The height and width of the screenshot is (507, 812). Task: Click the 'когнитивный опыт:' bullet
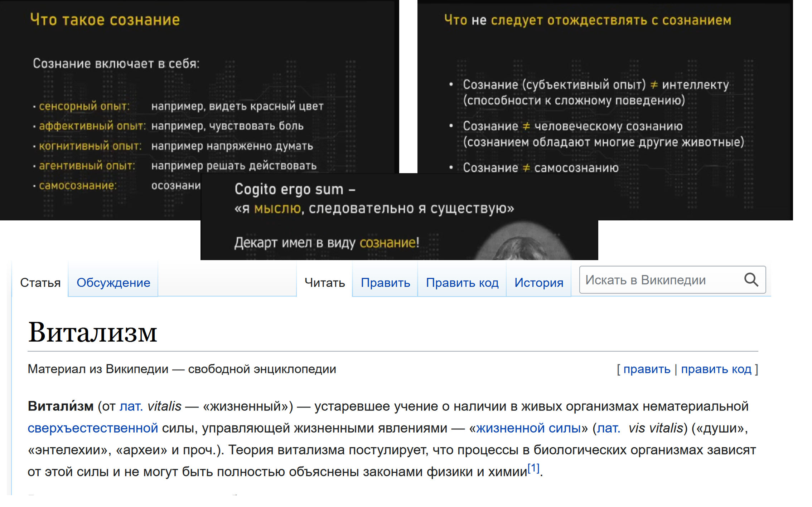[90, 146]
